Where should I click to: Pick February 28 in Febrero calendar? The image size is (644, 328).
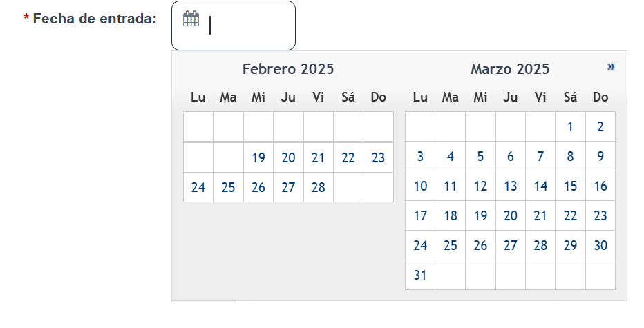pyautogui.click(x=319, y=187)
